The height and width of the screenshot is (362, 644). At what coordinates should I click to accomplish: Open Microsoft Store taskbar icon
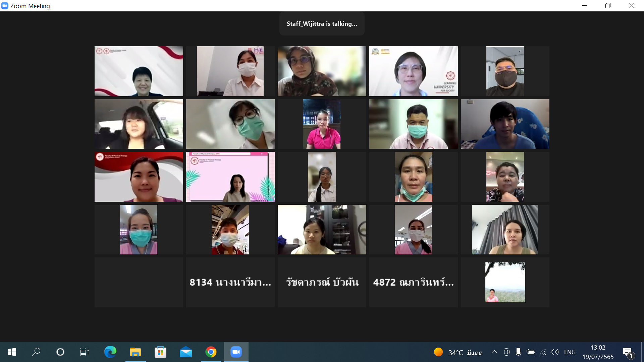[x=160, y=352]
